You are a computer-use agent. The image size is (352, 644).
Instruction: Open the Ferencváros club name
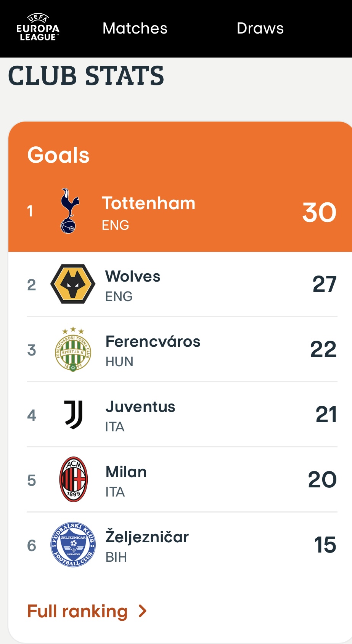pos(153,341)
